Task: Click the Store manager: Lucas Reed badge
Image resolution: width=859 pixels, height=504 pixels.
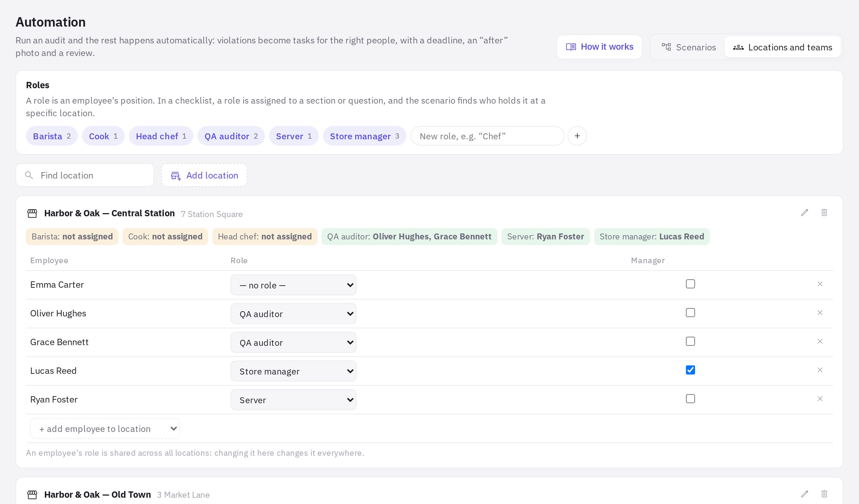Action: (x=652, y=237)
